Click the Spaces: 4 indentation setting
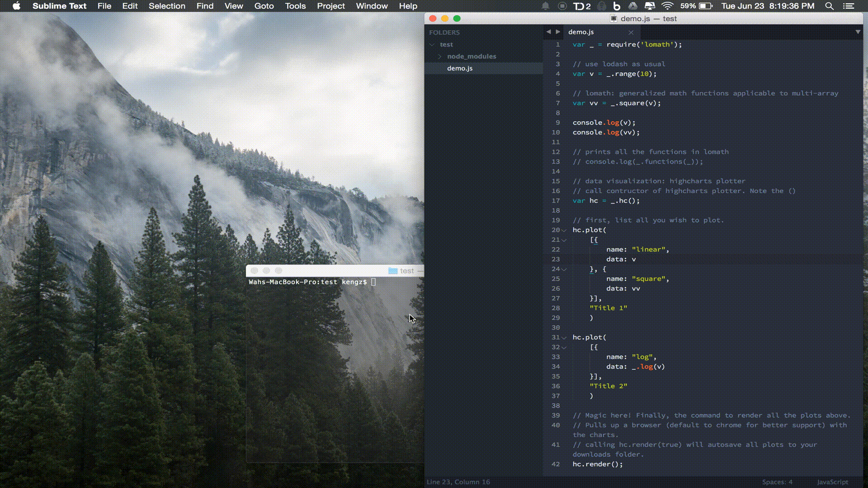 [x=777, y=482]
